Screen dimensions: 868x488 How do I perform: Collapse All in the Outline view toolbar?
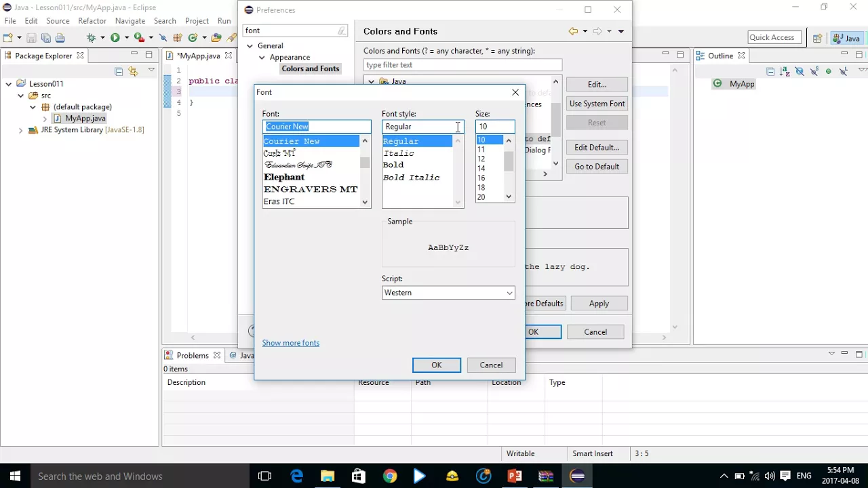(770, 71)
